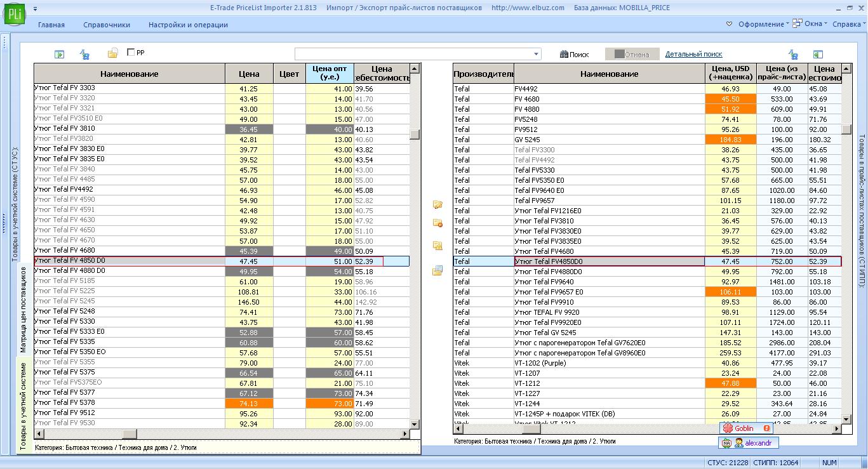Click the 'Aa' icon above right supplier table
Image resolution: width=868 pixels, height=469 pixels.
pyautogui.click(x=793, y=55)
